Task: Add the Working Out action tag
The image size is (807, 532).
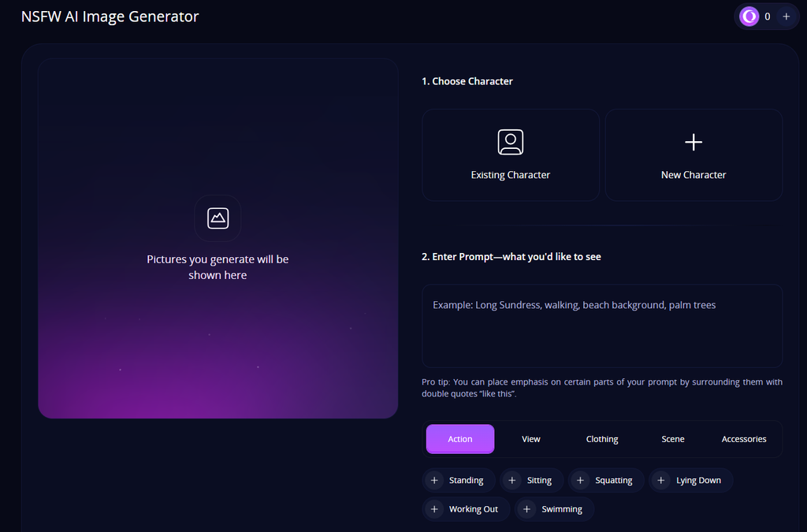Action: tap(467, 509)
